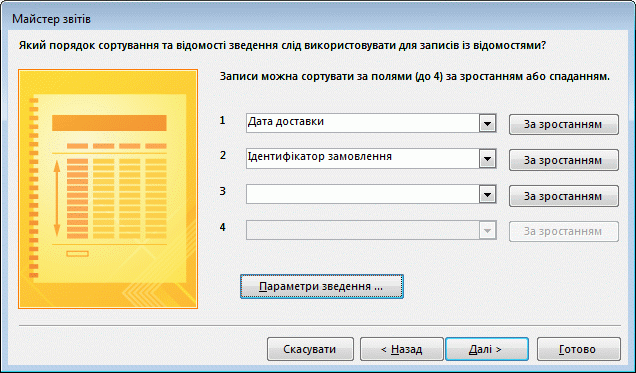Toggle 'За зростанням' button for field 2
The height and width of the screenshot is (373, 636).
click(x=564, y=160)
